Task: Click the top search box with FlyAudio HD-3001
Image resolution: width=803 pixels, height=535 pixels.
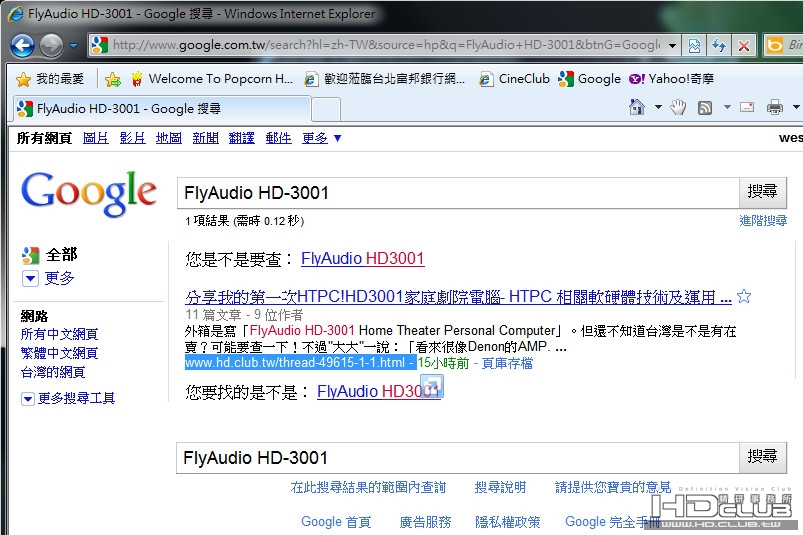Action: [x=458, y=193]
